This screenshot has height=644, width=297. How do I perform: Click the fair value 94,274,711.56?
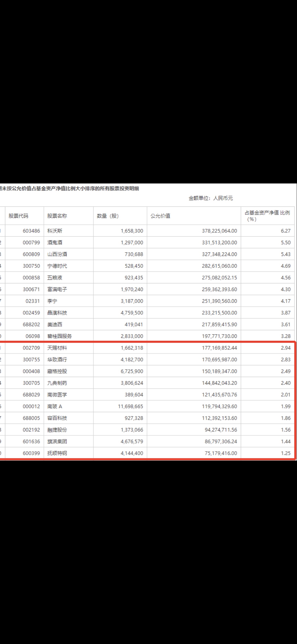click(x=221, y=430)
